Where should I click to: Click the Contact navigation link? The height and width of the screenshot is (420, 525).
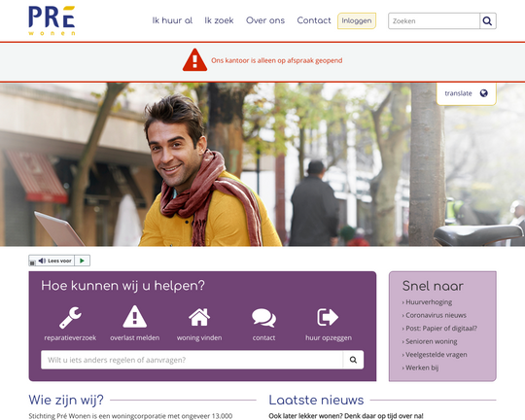tap(314, 20)
